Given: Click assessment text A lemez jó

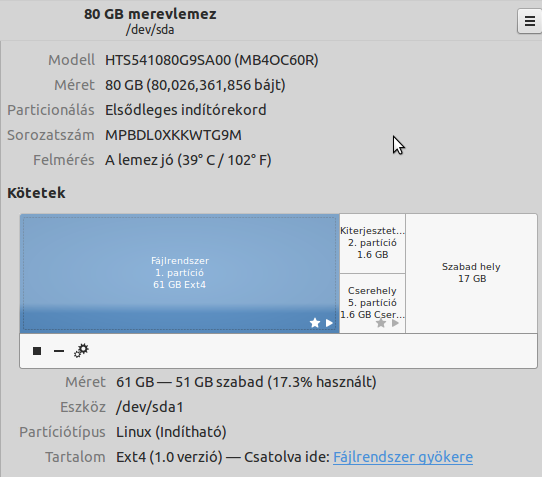Looking at the screenshot, I should (188, 160).
